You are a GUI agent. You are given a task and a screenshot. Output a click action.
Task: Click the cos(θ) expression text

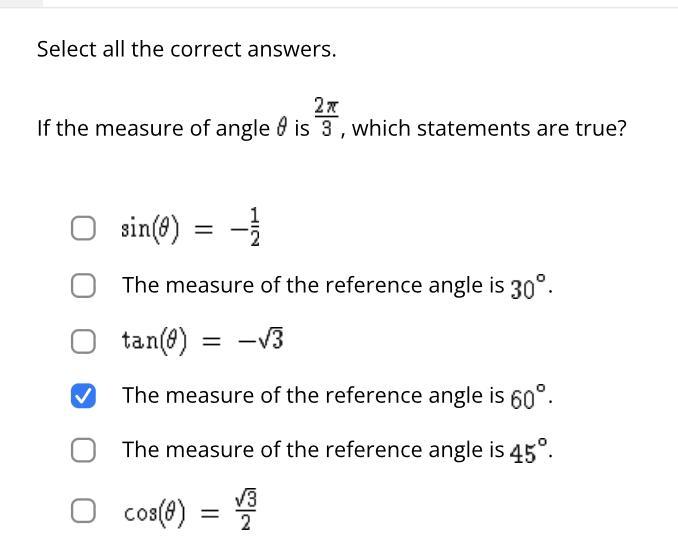[152, 513]
